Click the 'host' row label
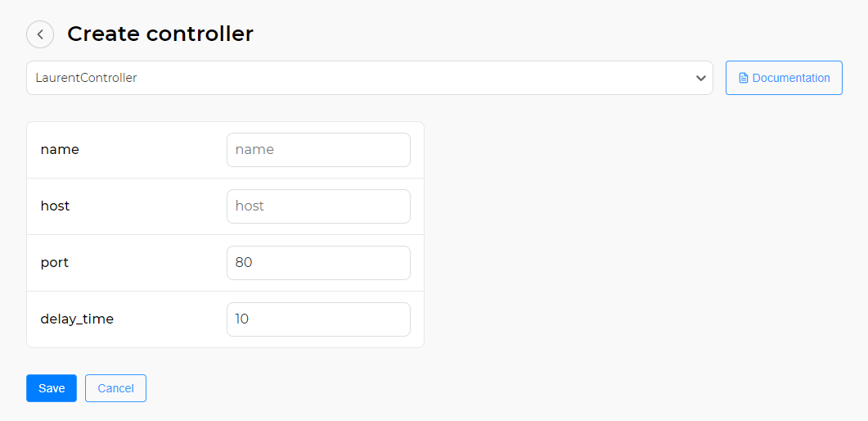This screenshot has width=868, height=421. pyautogui.click(x=56, y=206)
